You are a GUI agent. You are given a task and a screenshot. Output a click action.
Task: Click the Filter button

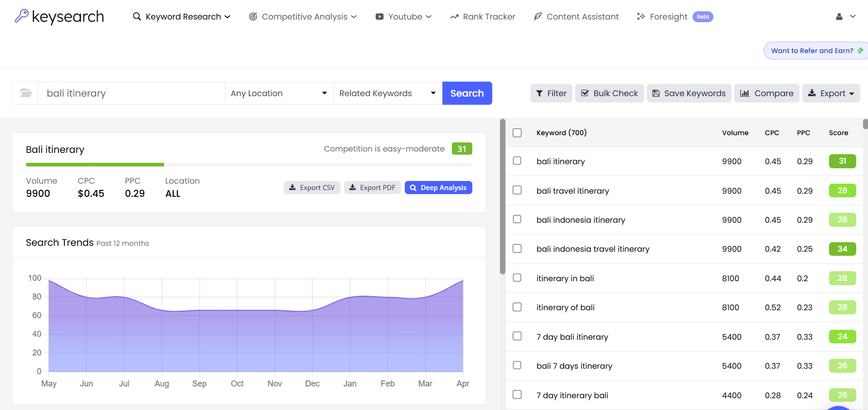click(551, 93)
